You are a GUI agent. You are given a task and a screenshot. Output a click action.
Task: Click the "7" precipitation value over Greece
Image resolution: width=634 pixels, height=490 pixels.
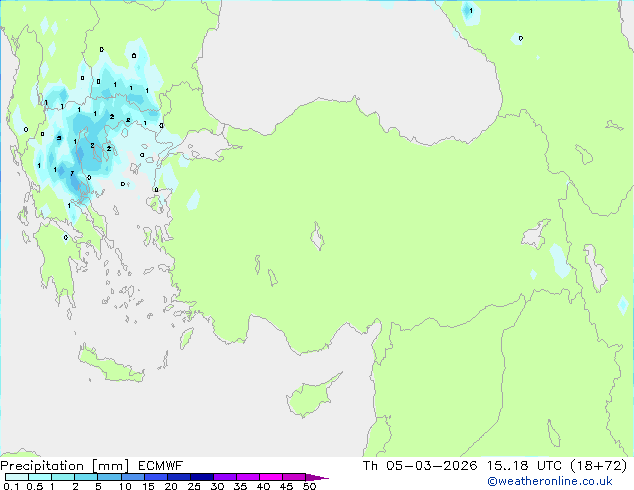click(x=71, y=174)
